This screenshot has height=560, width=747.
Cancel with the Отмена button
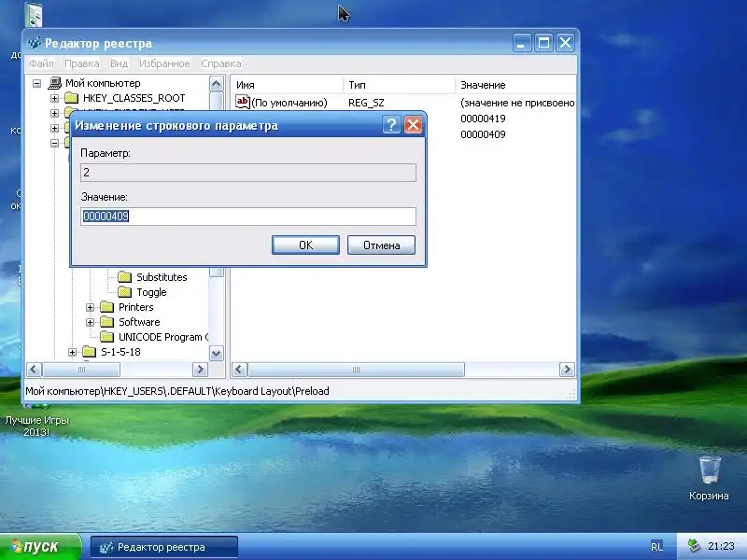pyautogui.click(x=381, y=245)
